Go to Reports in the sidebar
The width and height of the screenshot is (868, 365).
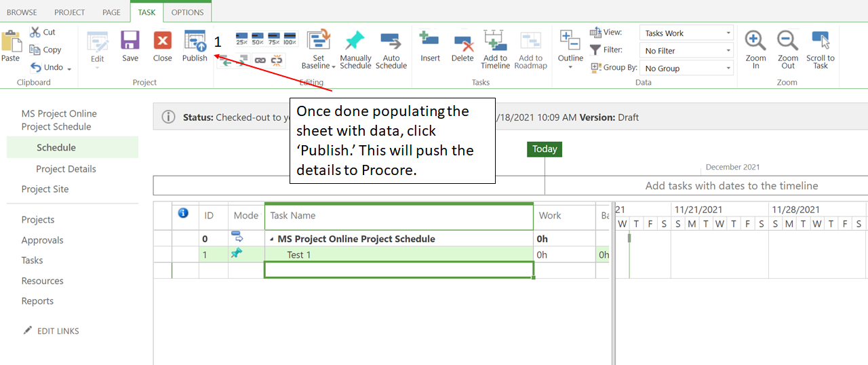pos(37,301)
